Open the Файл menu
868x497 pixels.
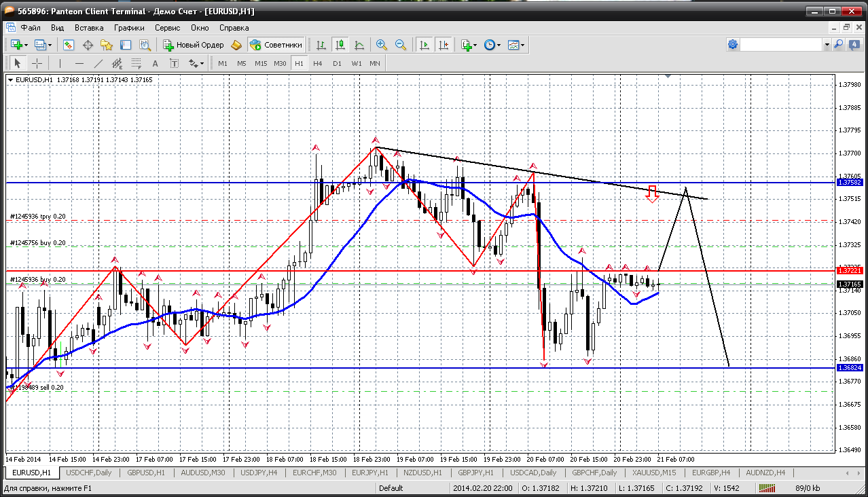31,28
